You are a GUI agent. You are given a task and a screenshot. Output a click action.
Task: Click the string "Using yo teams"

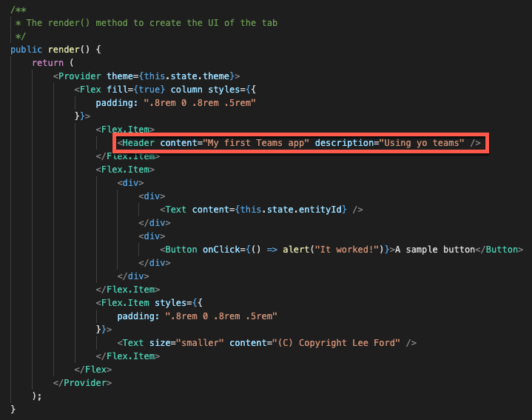[422, 143]
